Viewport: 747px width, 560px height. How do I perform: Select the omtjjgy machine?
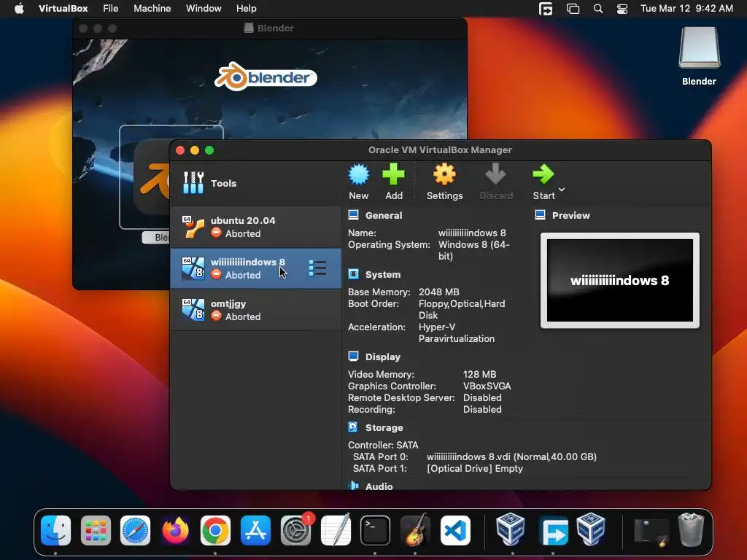[x=256, y=310]
